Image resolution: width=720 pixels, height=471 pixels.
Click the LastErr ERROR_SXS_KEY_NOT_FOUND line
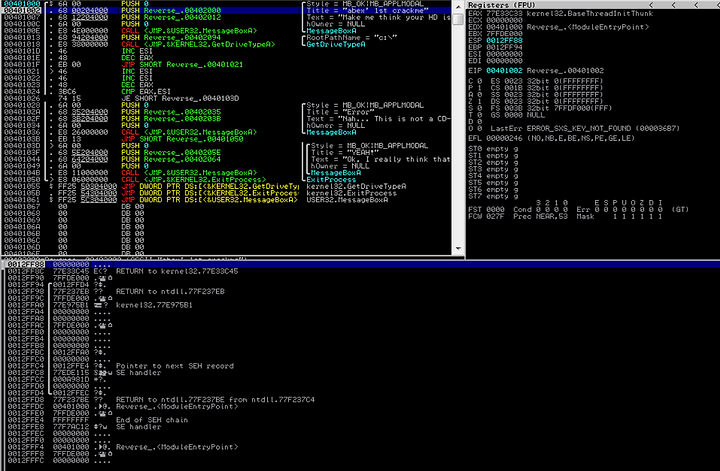pos(585,128)
